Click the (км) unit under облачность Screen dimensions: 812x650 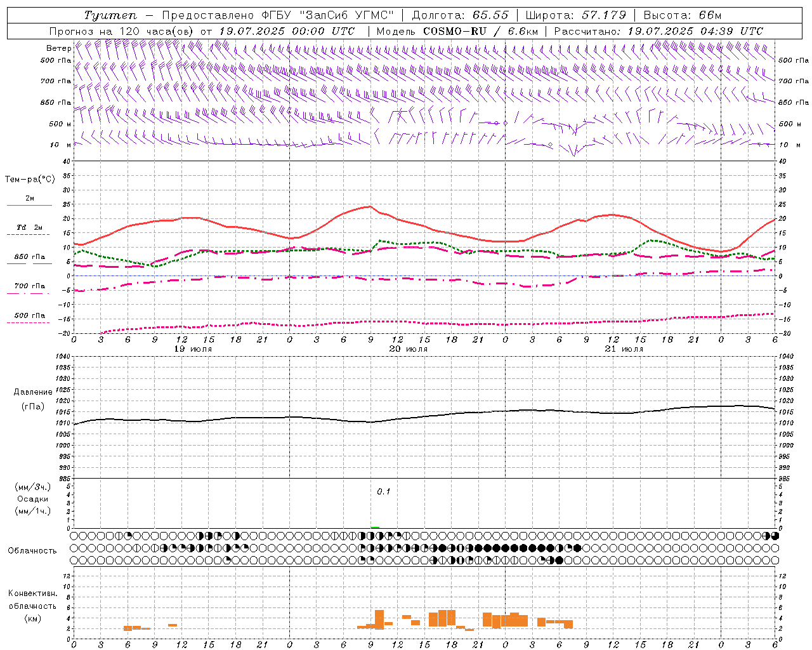(32, 618)
